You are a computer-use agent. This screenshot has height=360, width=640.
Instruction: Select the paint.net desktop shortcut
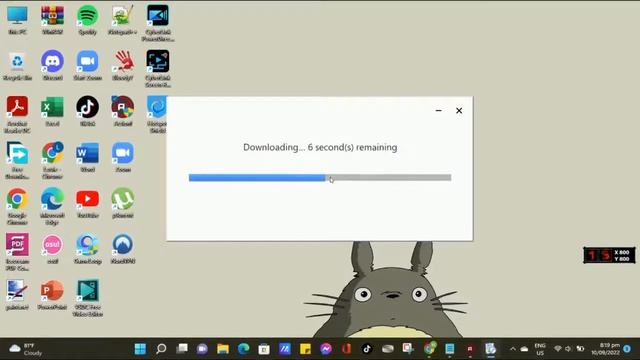click(17, 295)
